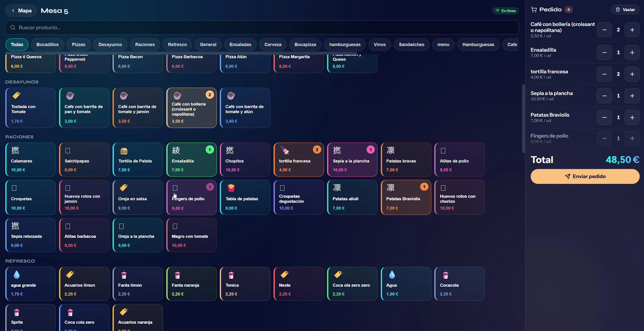Add Fanta limón to the order
Viewport: 644px width, 331px height.
click(138, 284)
